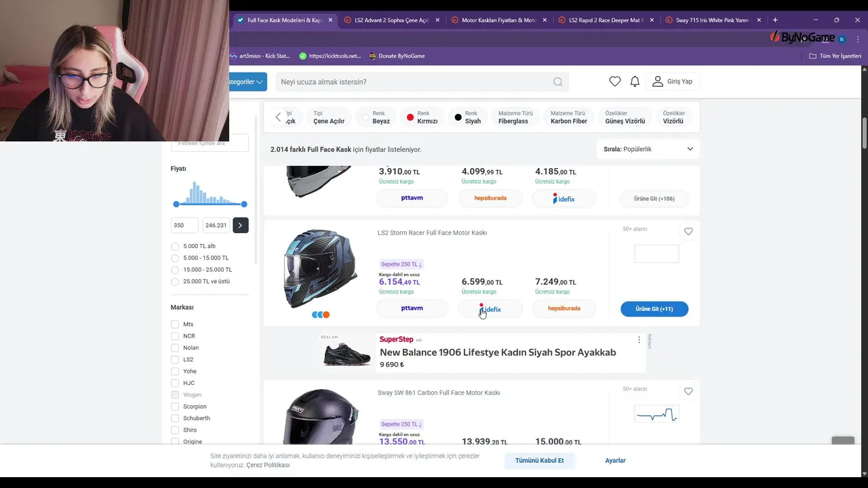Select the Güneş Vizörlü feature chip
Viewport: 868px width, 488px height.
click(625, 117)
